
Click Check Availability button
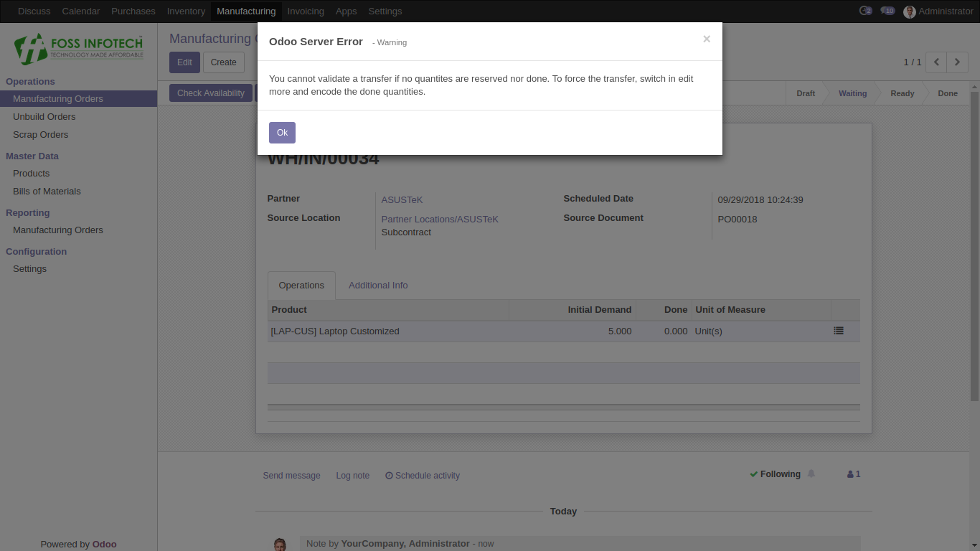211,93
